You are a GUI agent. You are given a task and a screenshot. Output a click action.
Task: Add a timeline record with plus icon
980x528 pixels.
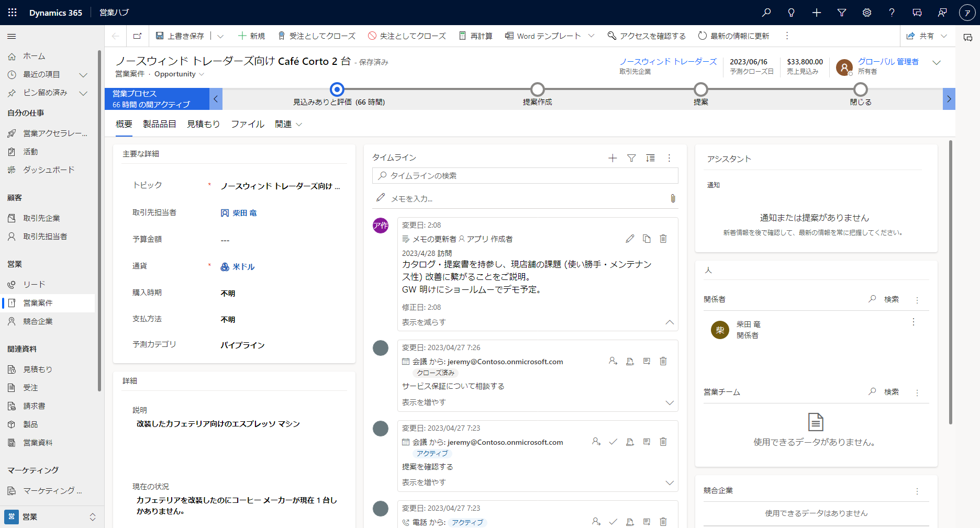[x=612, y=158]
